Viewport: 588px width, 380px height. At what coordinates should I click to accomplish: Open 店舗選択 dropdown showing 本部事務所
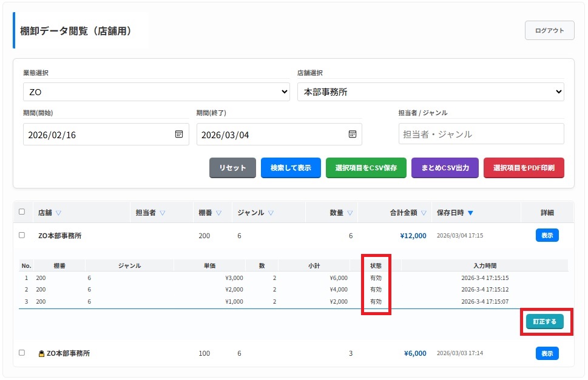point(430,92)
